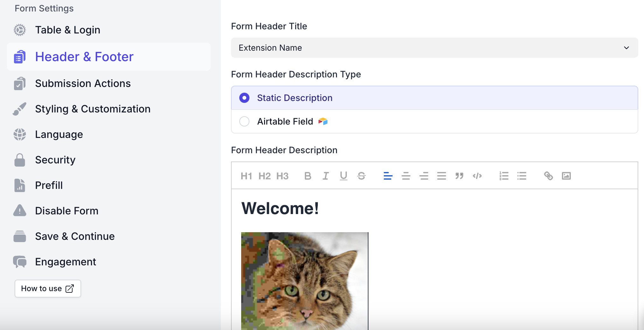Go to Styling & Customization section
The width and height of the screenshot is (644, 330).
(x=93, y=109)
